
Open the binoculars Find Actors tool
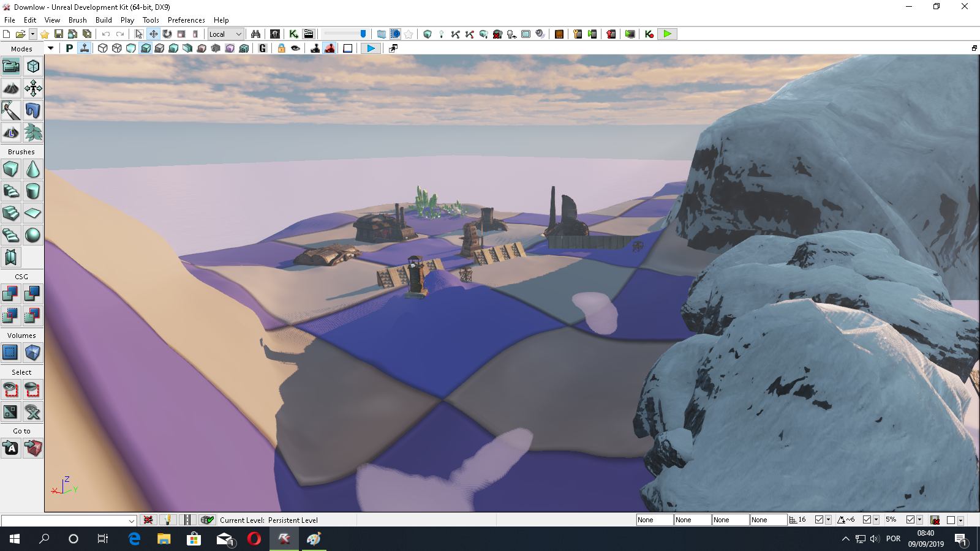256,34
